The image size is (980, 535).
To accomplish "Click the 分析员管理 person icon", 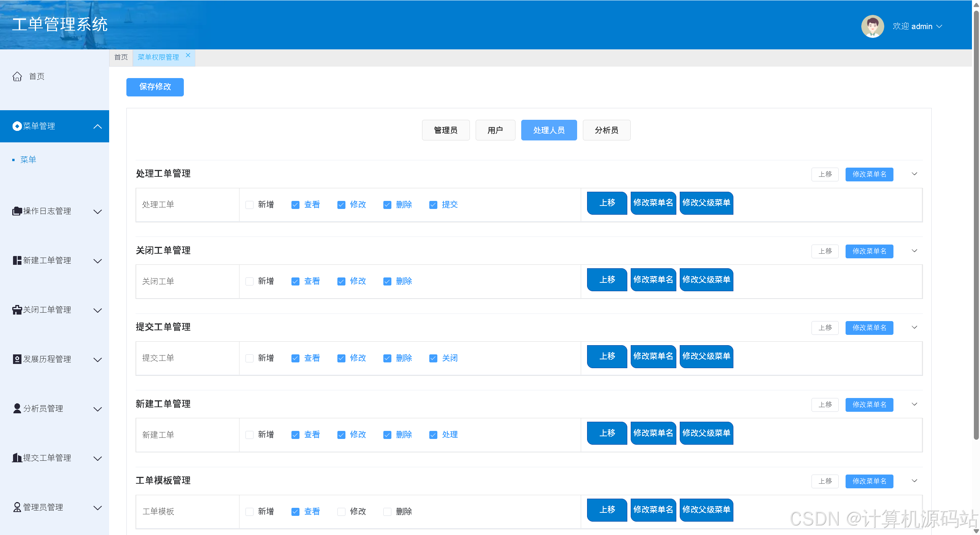I will click(17, 409).
